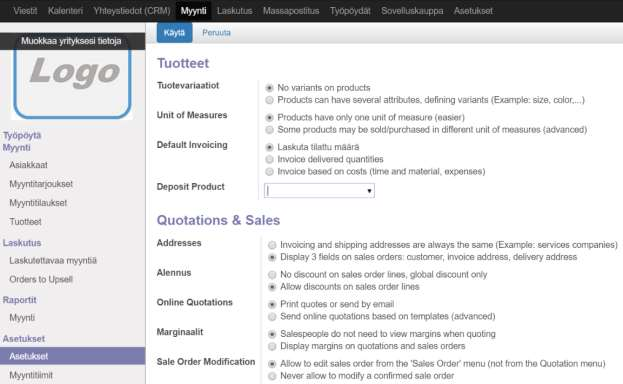Click the Peruuta cancel link
The width and height of the screenshot is (623, 384).
pyautogui.click(x=216, y=33)
